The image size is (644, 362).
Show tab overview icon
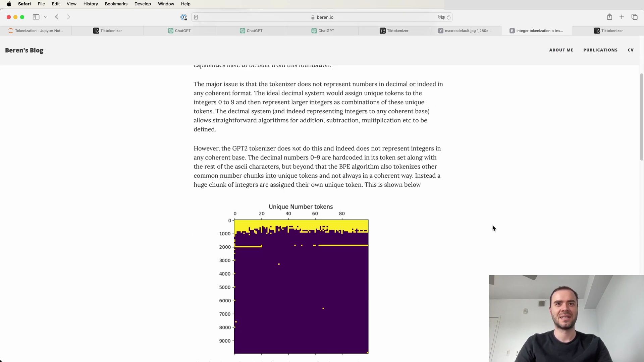tap(634, 17)
